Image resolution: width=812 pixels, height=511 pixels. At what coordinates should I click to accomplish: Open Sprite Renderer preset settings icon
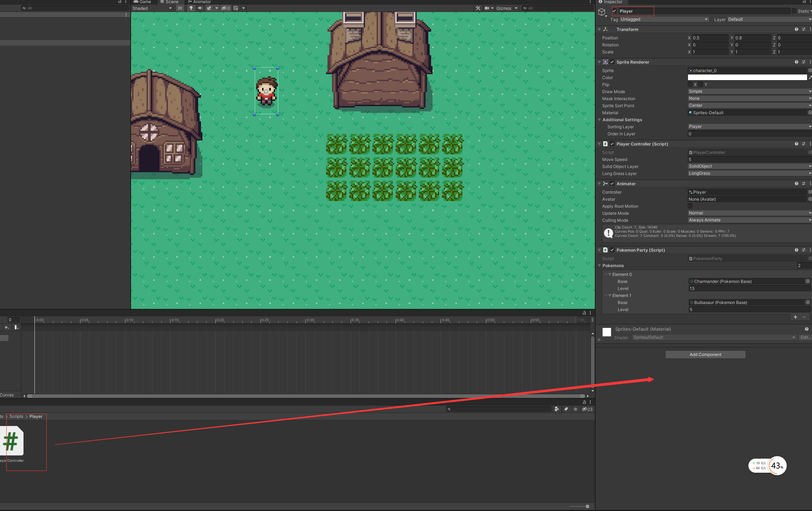tap(803, 62)
